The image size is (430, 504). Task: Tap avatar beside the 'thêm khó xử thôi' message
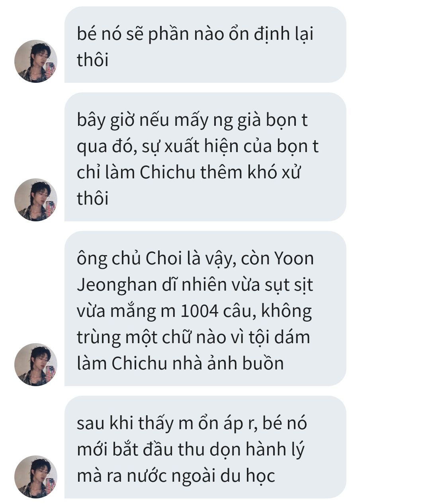point(36,200)
